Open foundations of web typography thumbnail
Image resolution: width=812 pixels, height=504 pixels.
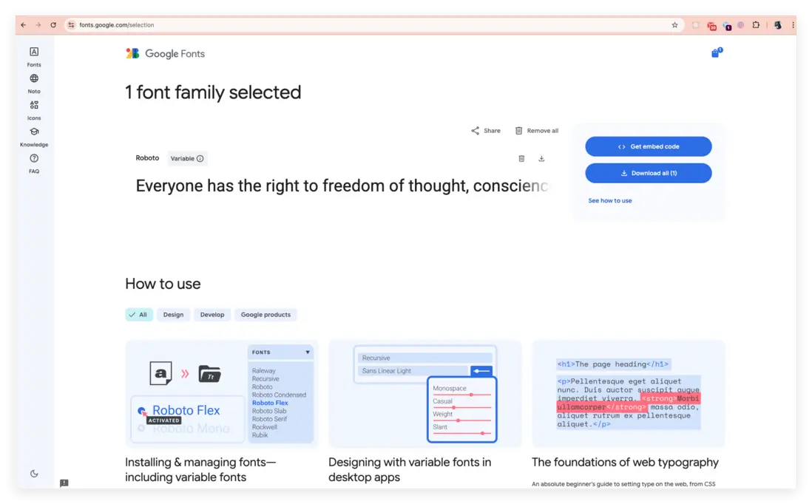tap(628, 394)
